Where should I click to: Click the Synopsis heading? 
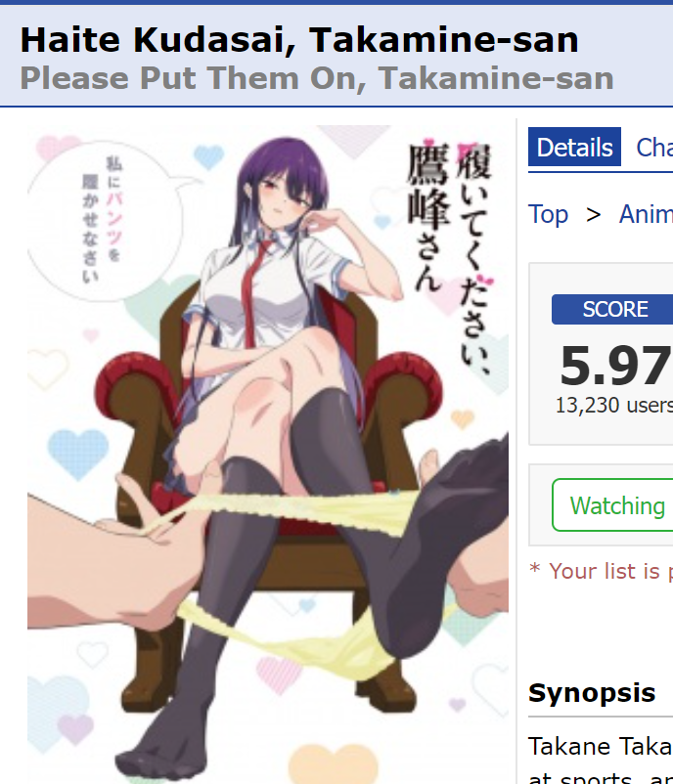click(x=592, y=693)
